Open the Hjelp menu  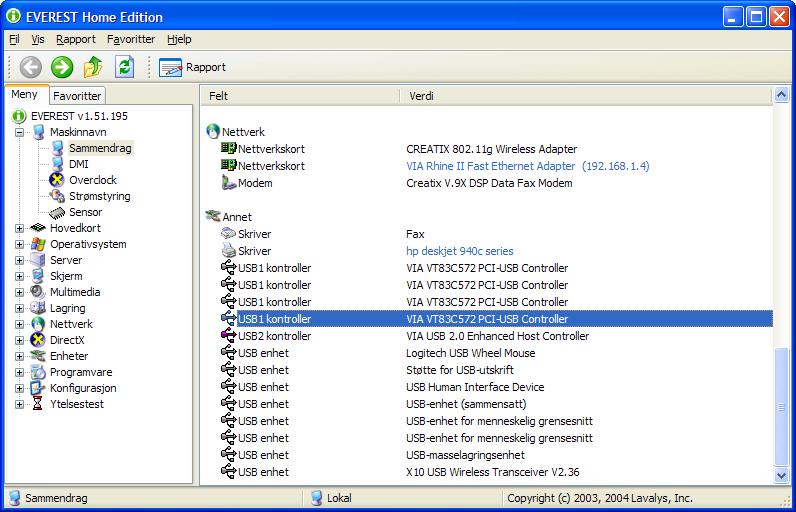[179, 39]
